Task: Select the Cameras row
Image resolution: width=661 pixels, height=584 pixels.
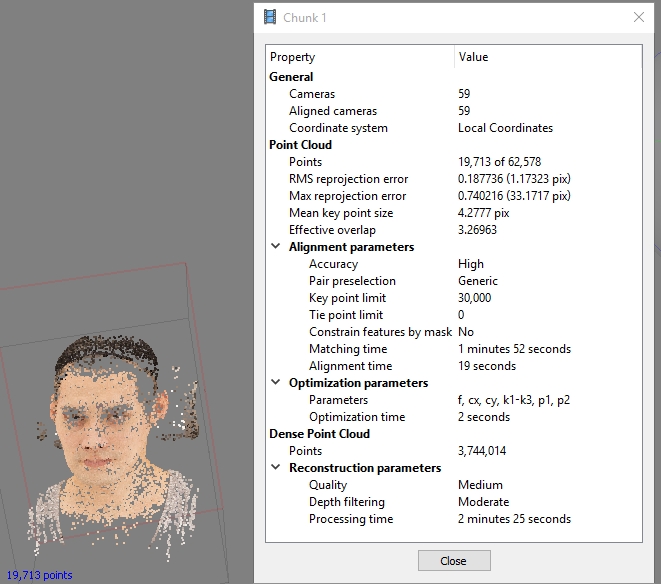Action: point(310,94)
